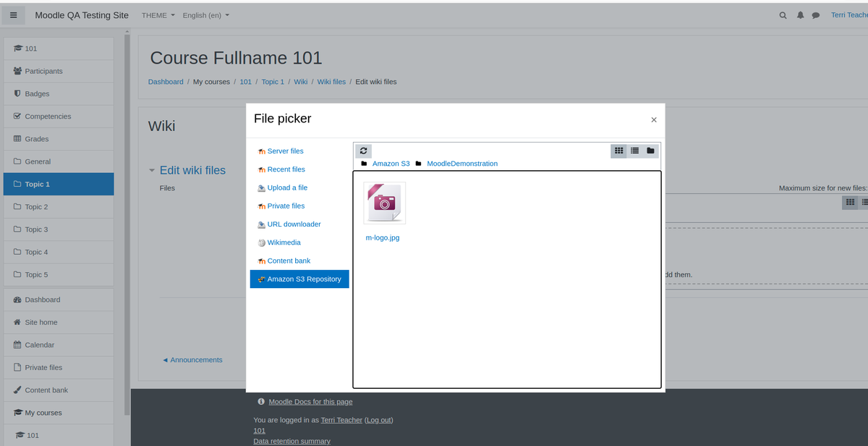Open Terri Teacher profile link in footer

tap(341, 420)
